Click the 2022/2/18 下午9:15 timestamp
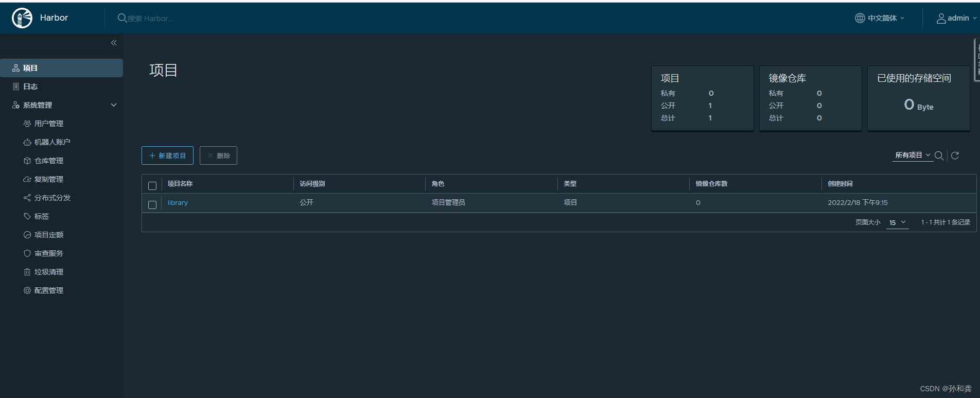The width and height of the screenshot is (980, 398). (857, 203)
